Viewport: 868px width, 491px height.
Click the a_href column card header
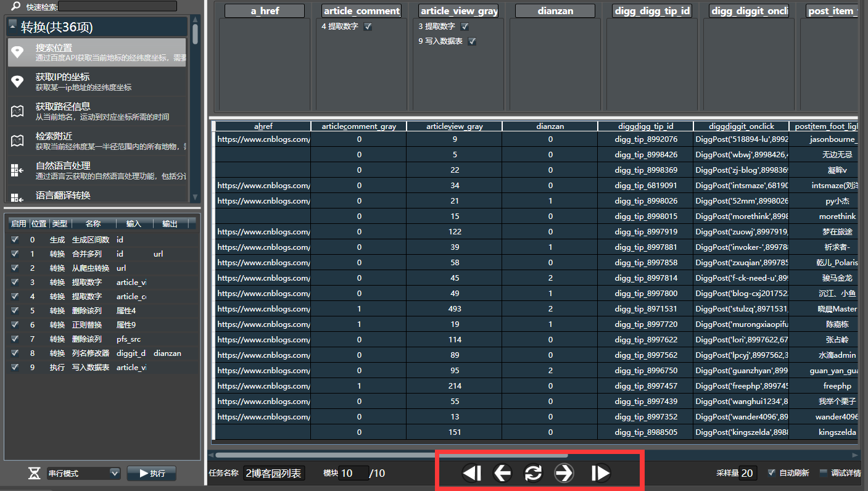pyautogui.click(x=265, y=11)
